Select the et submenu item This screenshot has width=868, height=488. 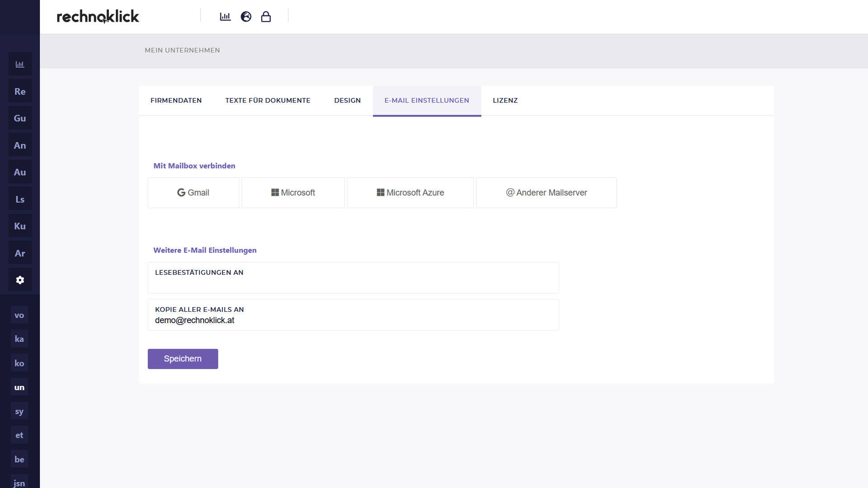tap(19, 435)
